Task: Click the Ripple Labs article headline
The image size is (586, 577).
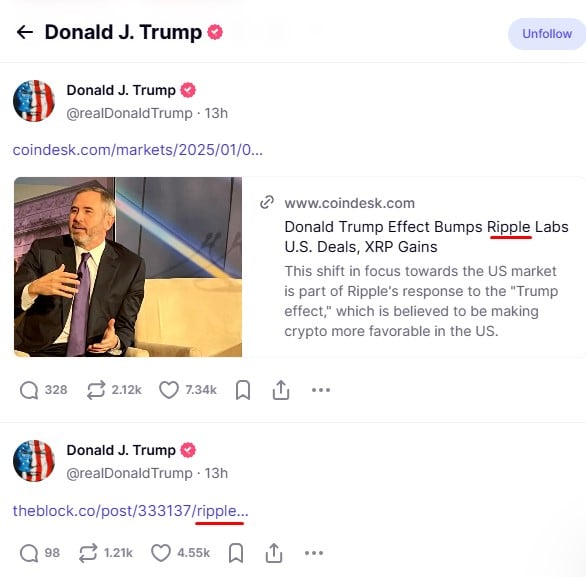Action: pos(426,237)
